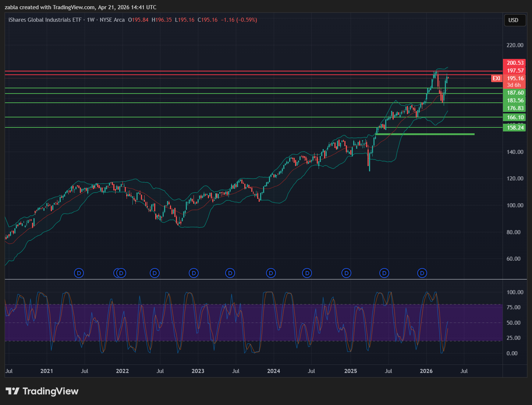Click the rightmost dividend D marker near 2026
Viewport: 532px width, 405px height.
[x=422, y=273]
